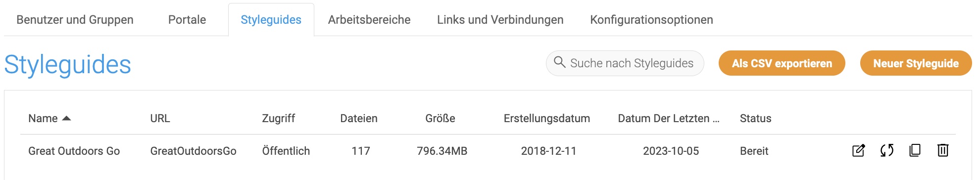Delete the Great Outdoors Go styleguide
Screen dimensions: 980x180
pos(943,150)
